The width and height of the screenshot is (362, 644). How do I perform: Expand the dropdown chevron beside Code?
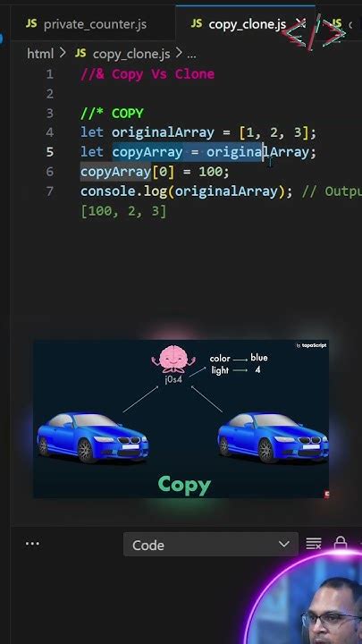(x=284, y=545)
